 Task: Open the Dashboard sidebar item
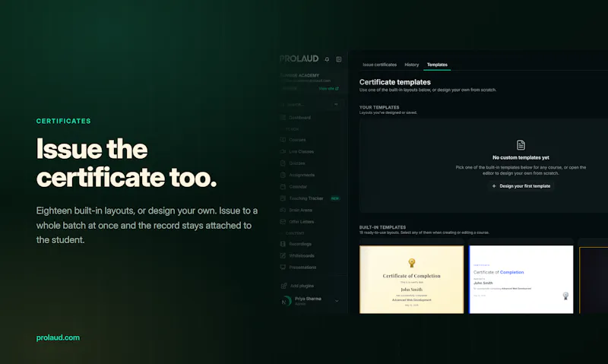296,118
